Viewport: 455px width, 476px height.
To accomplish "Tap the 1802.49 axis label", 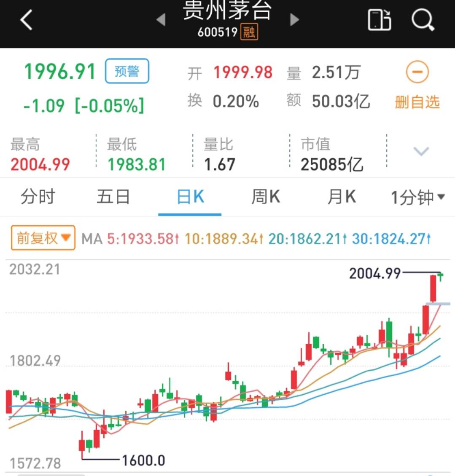I will pyautogui.click(x=35, y=361).
